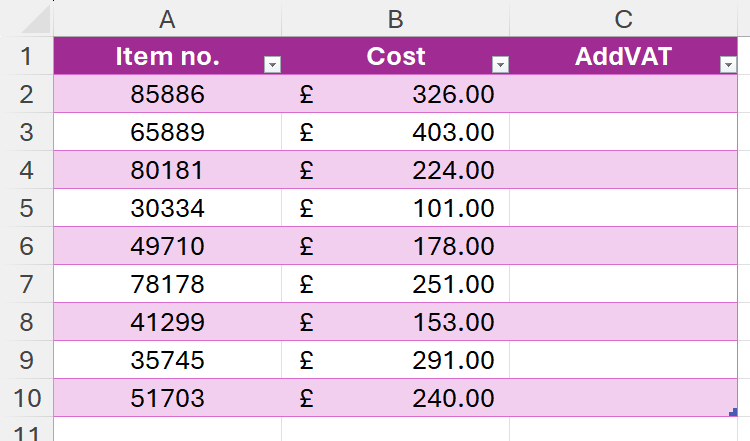750x441 pixels.
Task: Click the cell containing item 85886
Action: point(167,95)
